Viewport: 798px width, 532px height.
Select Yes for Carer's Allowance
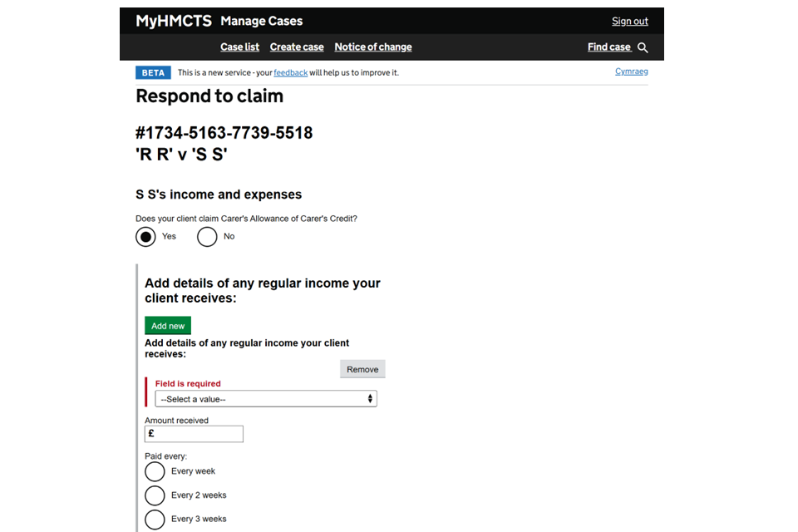(146, 237)
